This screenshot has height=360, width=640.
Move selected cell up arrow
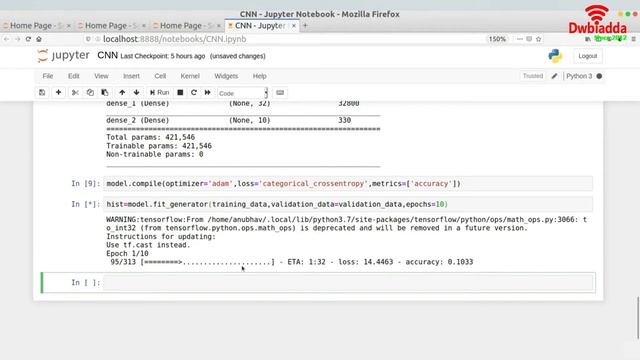[122, 93]
